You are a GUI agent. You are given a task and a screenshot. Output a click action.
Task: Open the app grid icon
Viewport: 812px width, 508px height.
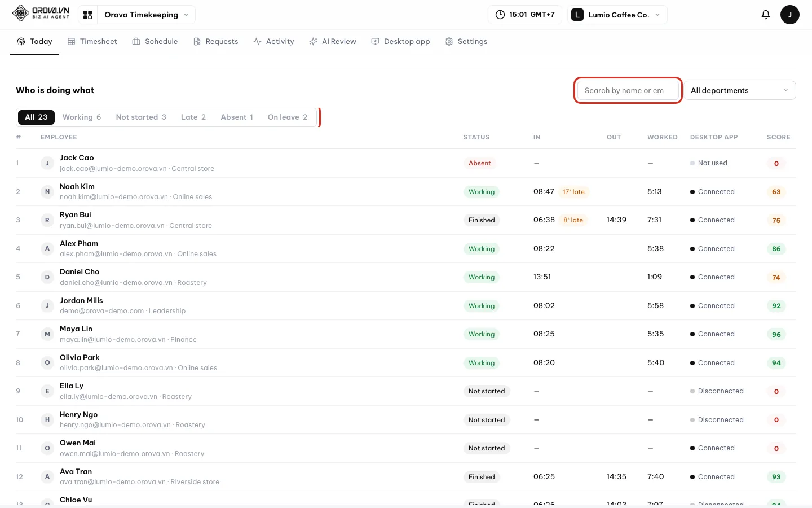[x=88, y=15]
